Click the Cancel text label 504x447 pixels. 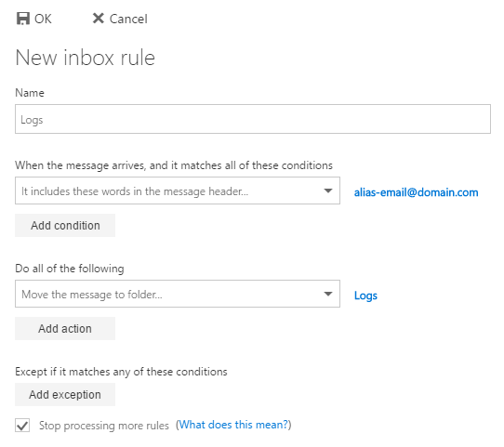[128, 19]
